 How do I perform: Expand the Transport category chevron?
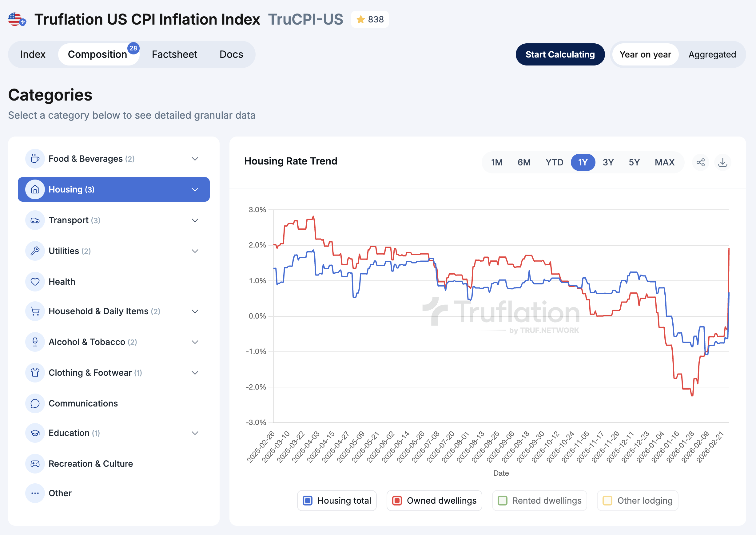click(x=195, y=220)
